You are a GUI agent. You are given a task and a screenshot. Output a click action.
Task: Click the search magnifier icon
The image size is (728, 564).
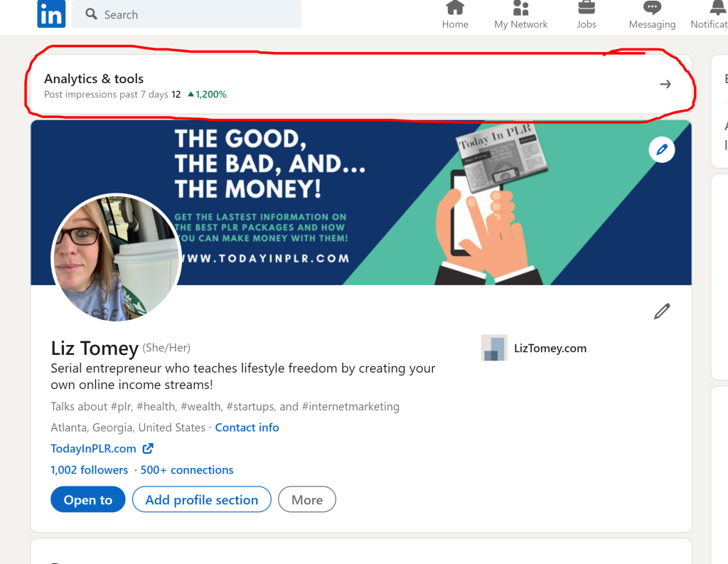[x=91, y=14]
